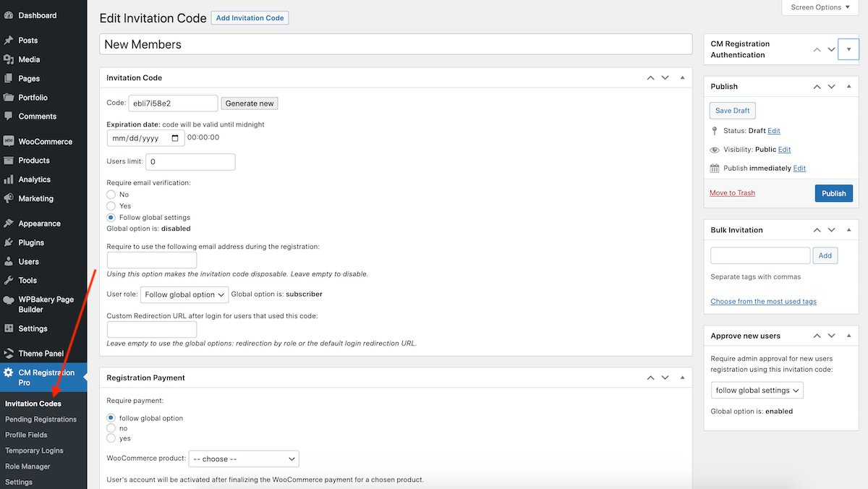Click the Products box icon
The width and height of the screenshot is (868, 489).
click(9, 161)
